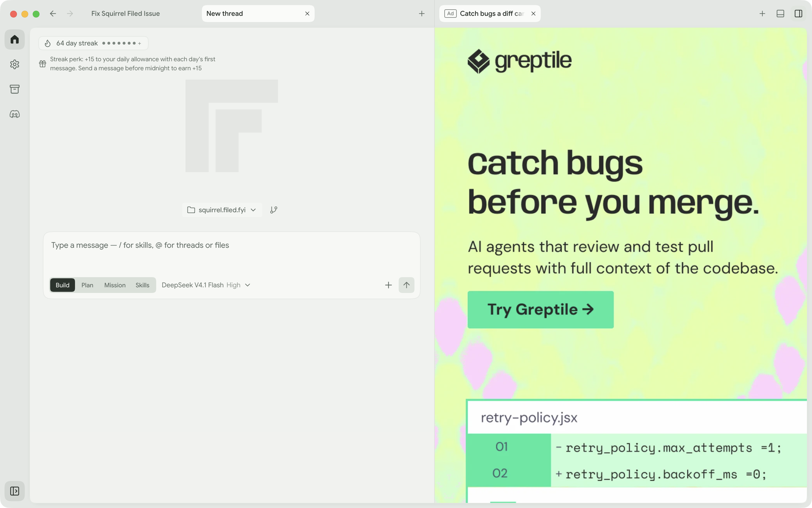
Task: Open the squirrel.filed.fyi folder dropdown
Action: click(222, 210)
